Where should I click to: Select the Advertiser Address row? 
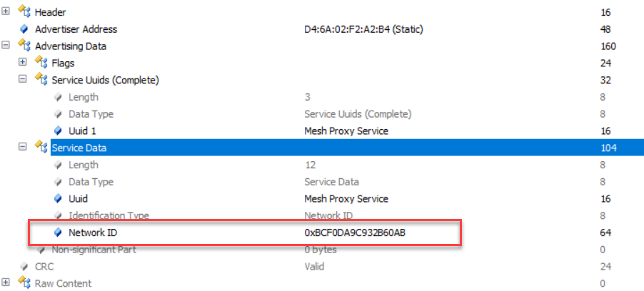76,29
